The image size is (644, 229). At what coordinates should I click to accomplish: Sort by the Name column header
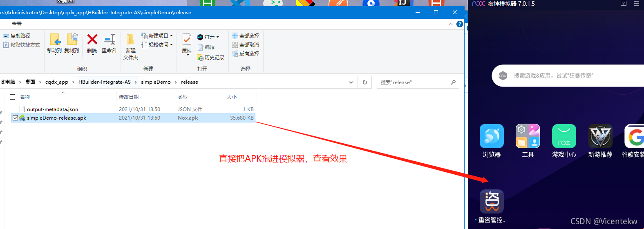[25, 97]
